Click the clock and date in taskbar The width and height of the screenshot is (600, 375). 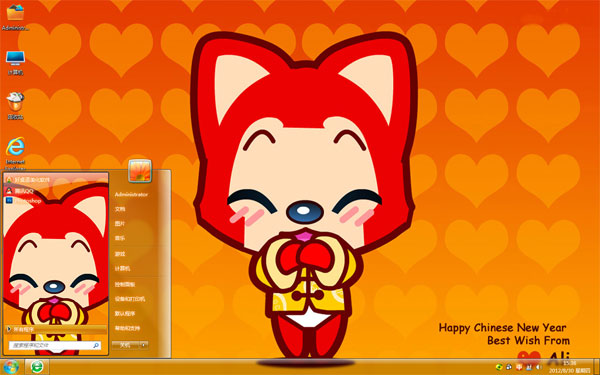tap(570, 367)
